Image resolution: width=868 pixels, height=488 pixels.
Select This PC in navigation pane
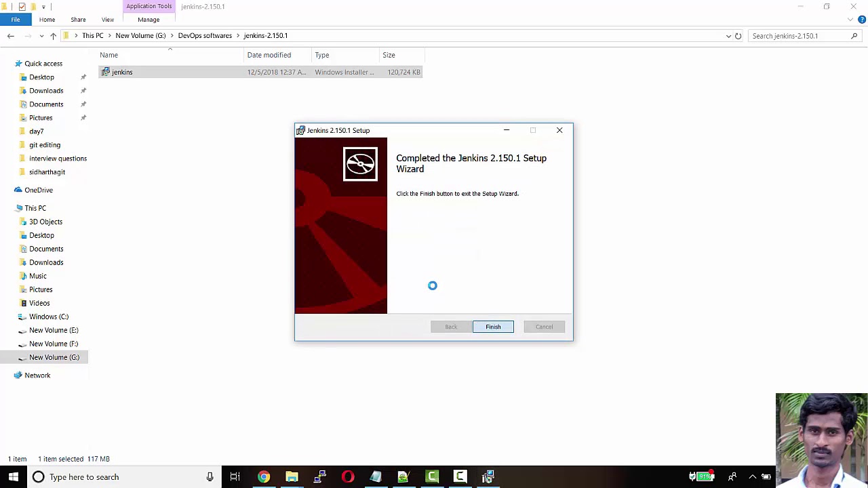[x=35, y=208]
